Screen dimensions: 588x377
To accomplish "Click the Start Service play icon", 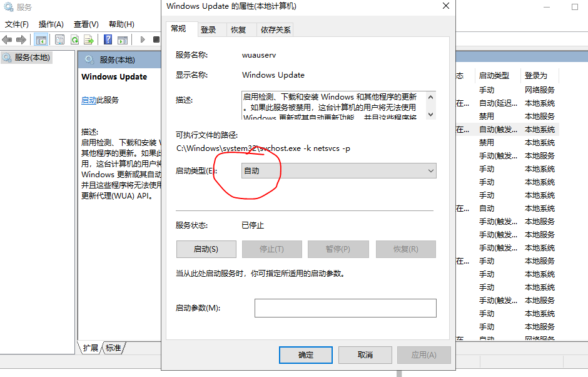I will pyautogui.click(x=143, y=39).
